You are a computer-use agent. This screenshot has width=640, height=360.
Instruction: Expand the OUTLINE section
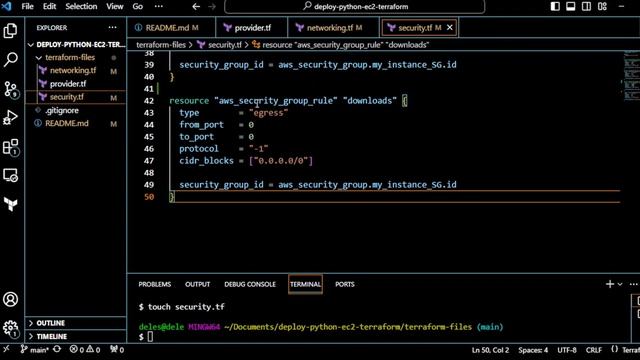point(76,323)
